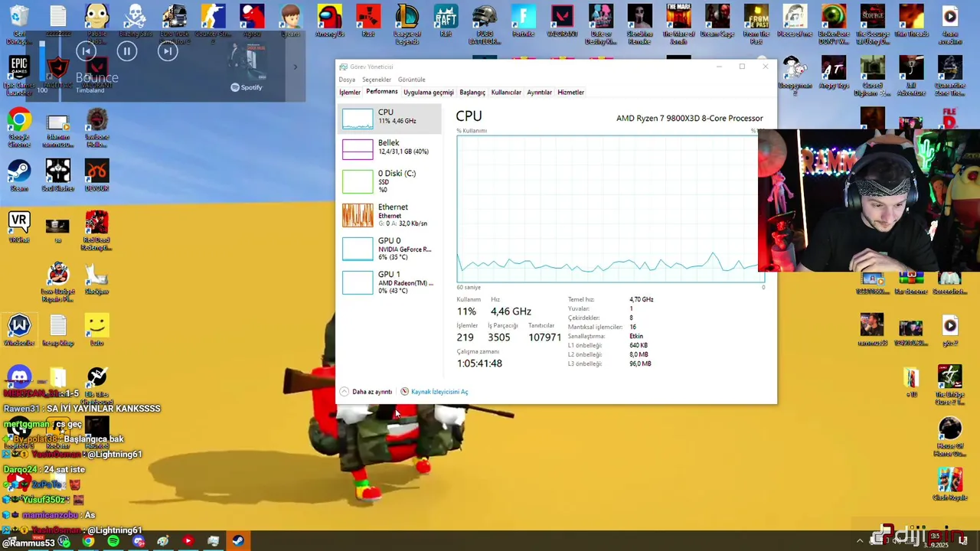Select the Ethernet performance entry
This screenshot has height=551, width=980.
[x=390, y=215]
